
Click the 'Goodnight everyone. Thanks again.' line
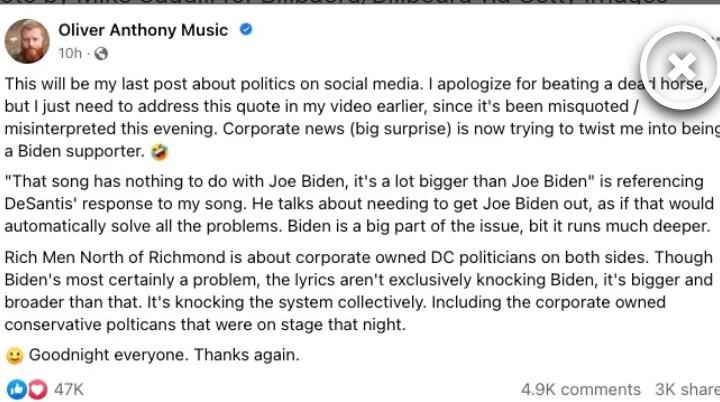tap(164, 355)
